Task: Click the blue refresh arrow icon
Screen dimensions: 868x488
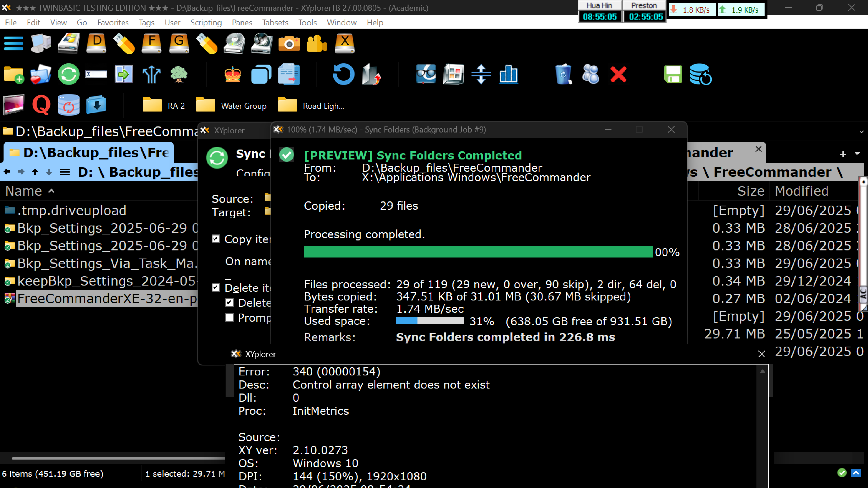Action: pyautogui.click(x=343, y=74)
